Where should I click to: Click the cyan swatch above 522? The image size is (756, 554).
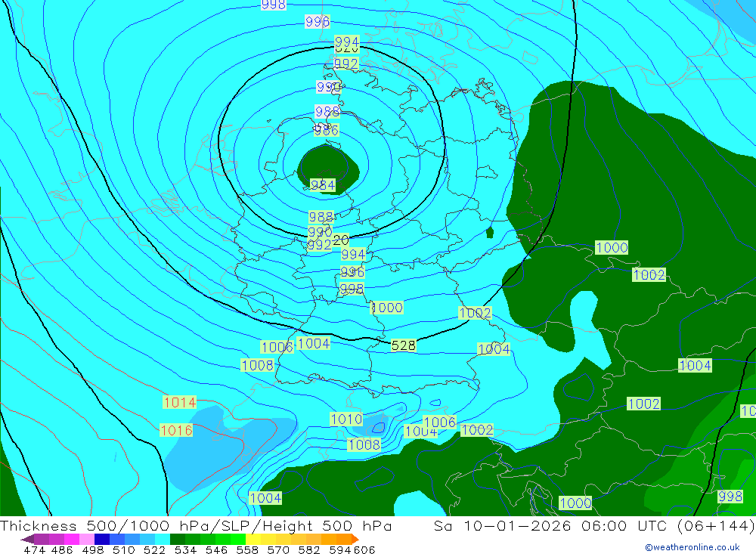tap(163, 539)
